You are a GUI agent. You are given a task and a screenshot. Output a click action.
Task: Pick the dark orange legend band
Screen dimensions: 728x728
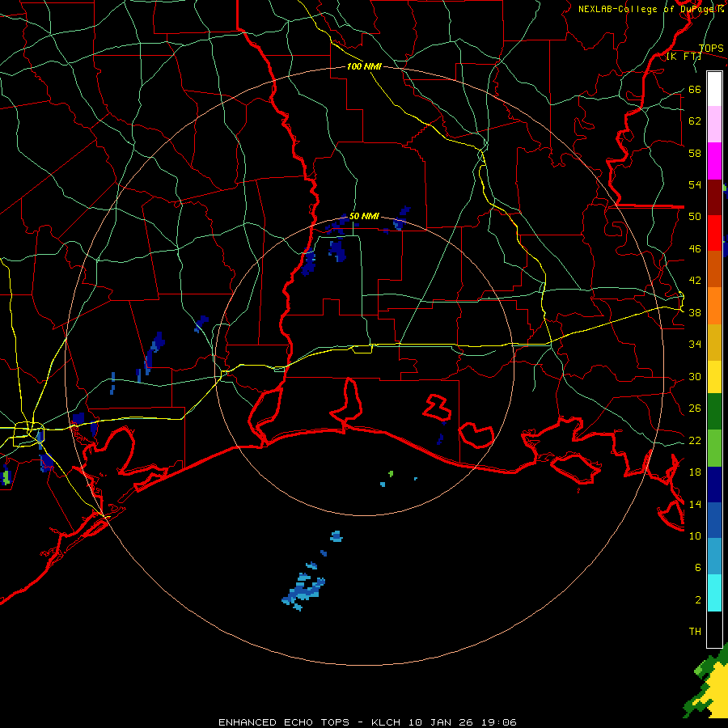point(714,269)
